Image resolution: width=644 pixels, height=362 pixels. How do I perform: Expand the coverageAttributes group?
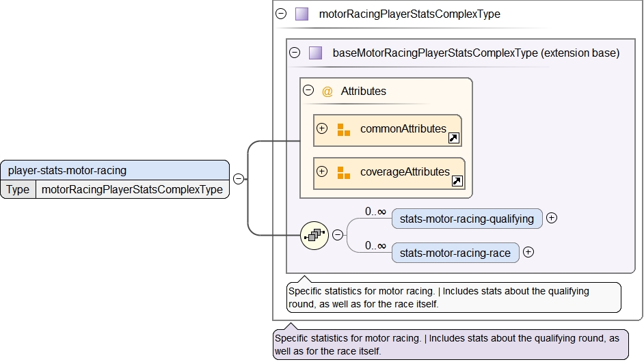point(322,171)
